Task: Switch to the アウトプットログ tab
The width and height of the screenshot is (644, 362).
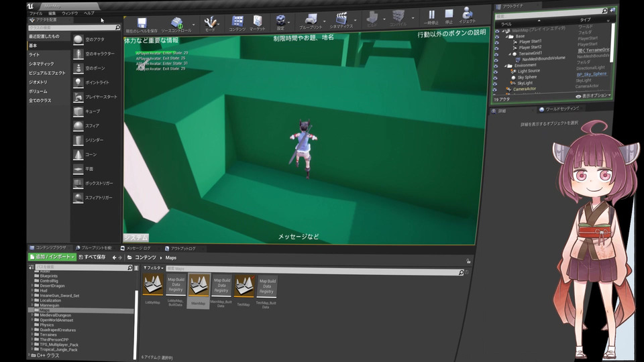Action: tap(180, 248)
